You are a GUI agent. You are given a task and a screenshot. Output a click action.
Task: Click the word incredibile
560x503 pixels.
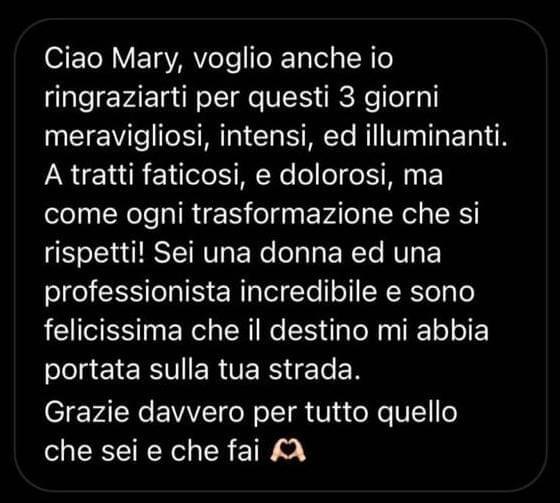tap(309, 294)
